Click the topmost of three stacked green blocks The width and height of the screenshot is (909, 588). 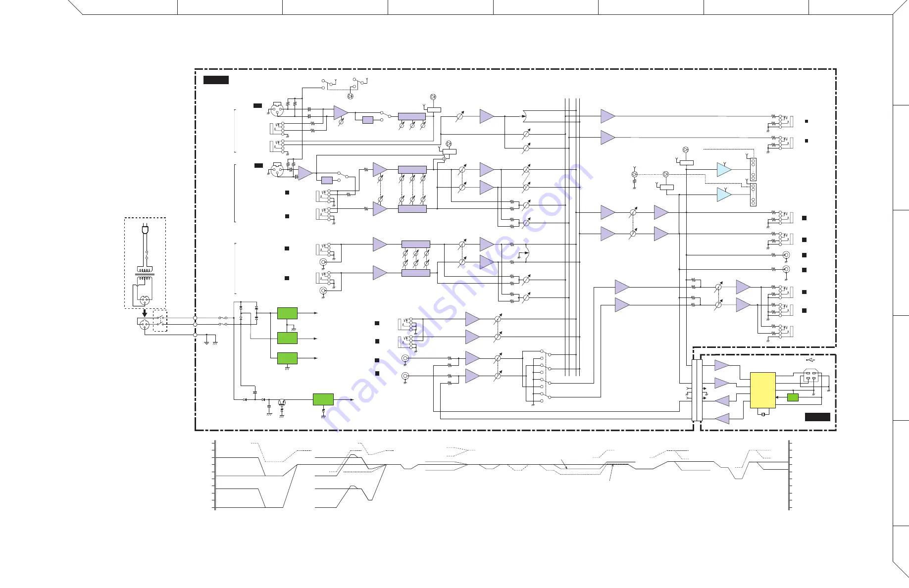point(287,313)
